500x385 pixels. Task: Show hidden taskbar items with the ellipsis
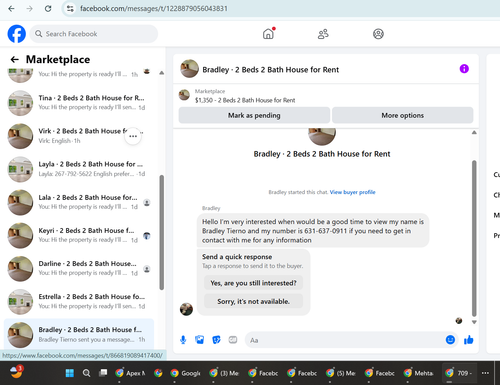pos(485,373)
